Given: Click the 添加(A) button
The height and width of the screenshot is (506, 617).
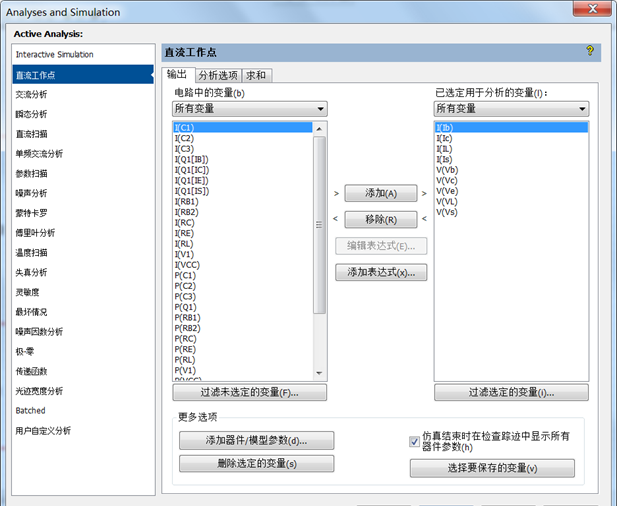Looking at the screenshot, I should (x=380, y=194).
